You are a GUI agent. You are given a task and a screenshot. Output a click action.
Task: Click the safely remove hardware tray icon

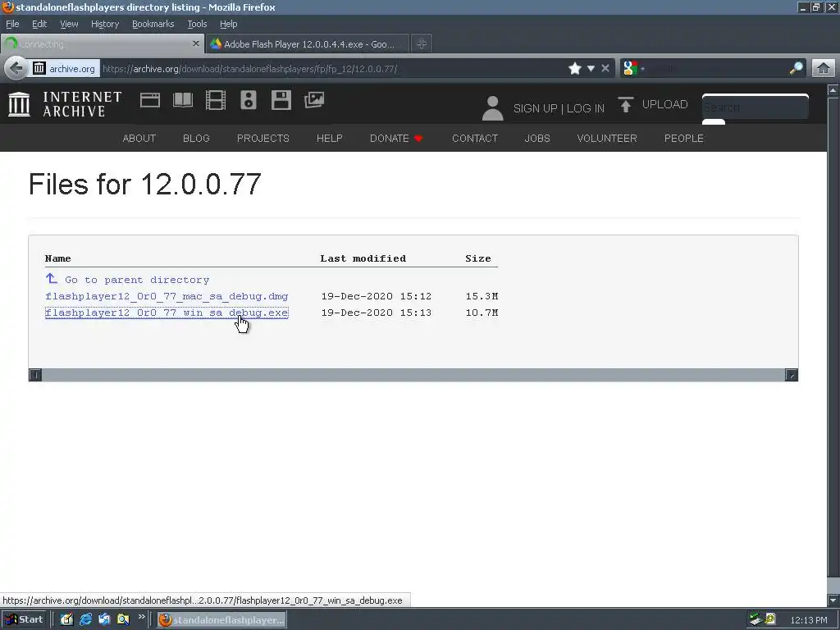tap(756, 619)
